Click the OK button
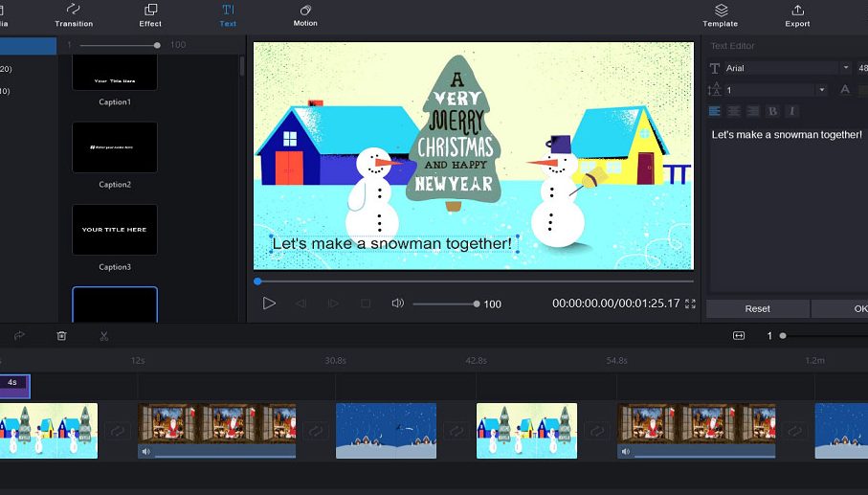 tap(840, 309)
